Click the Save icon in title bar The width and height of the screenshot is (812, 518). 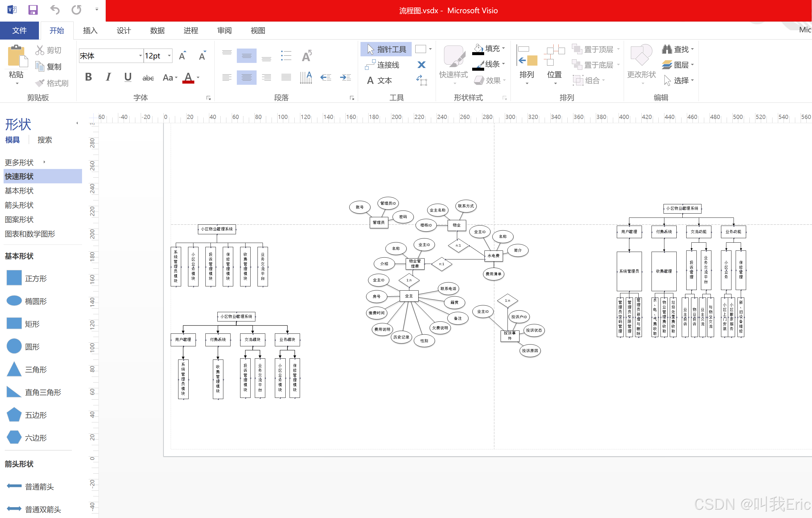tap(33, 10)
